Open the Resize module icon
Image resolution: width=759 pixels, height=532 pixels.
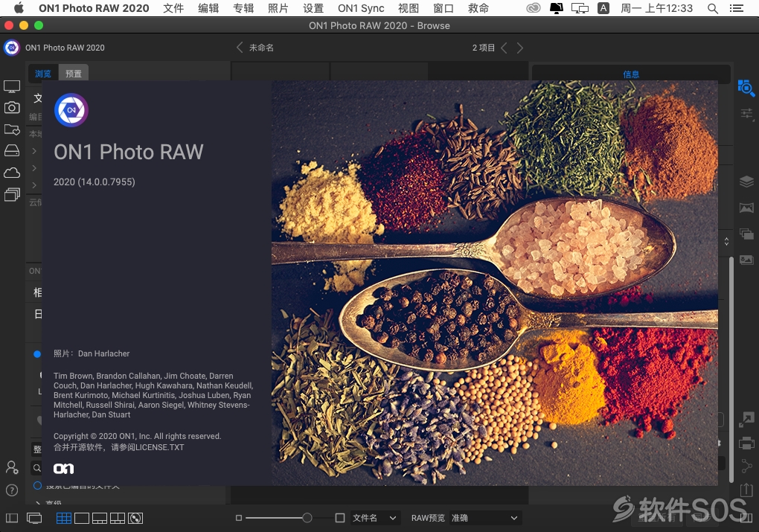[746, 419]
